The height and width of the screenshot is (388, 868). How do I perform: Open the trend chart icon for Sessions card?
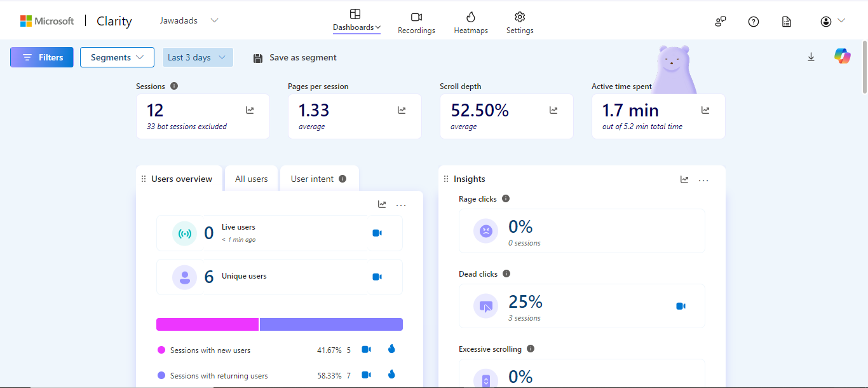click(x=250, y=110)
